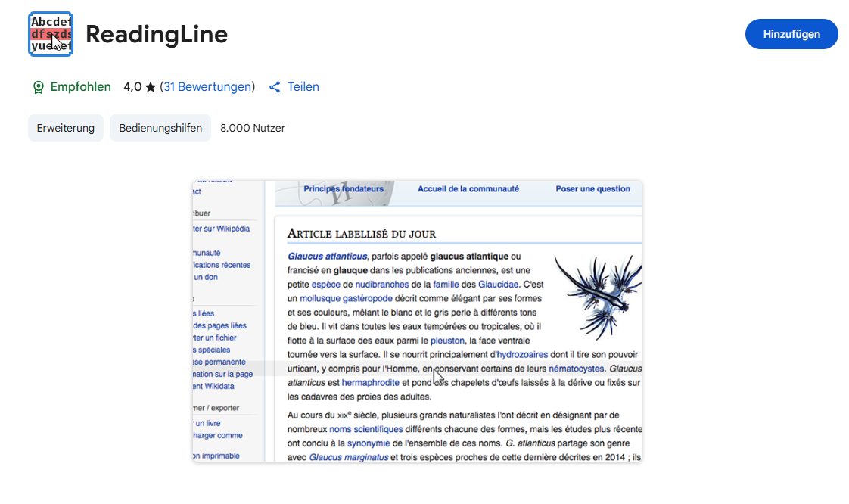Click the Teilen share icon
This screenshot has width=849, height=504.
coord(275,86)
